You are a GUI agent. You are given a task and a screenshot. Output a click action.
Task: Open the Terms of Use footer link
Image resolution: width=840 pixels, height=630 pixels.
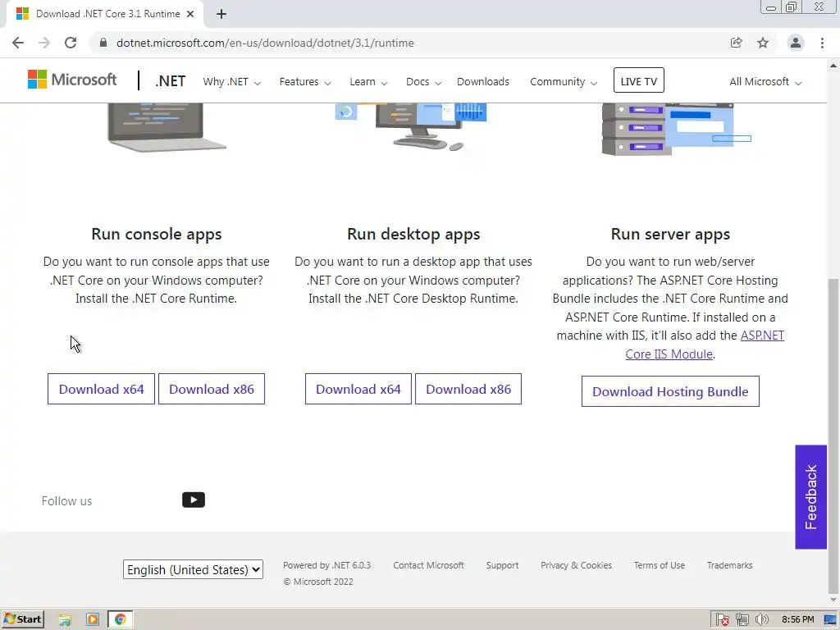click(659, 565)
